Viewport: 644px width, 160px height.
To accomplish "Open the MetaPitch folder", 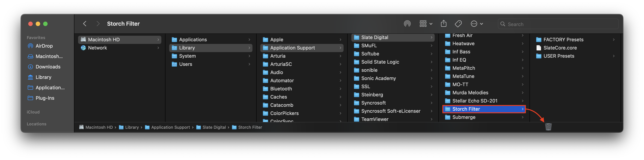I will [484, 68].
